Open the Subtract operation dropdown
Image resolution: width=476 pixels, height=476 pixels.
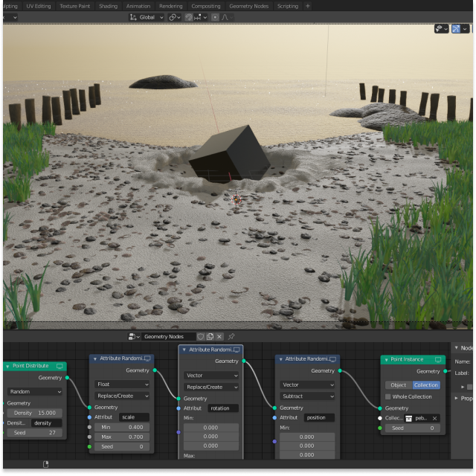click(x=308, y=396)
